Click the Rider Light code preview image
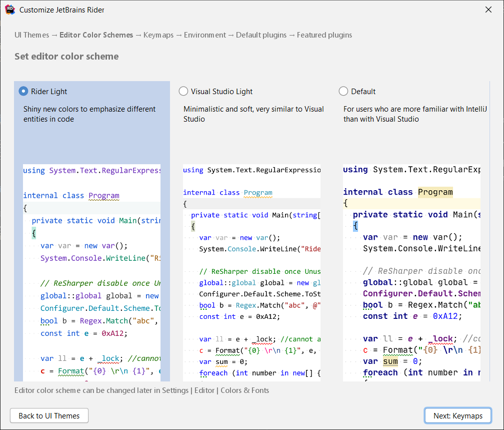The height and width of the screenshot is (430, 504). click(92, 273)
